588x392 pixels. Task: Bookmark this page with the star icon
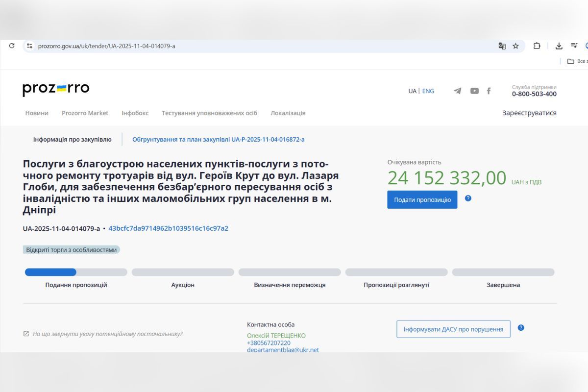click(x=515, y=46)
